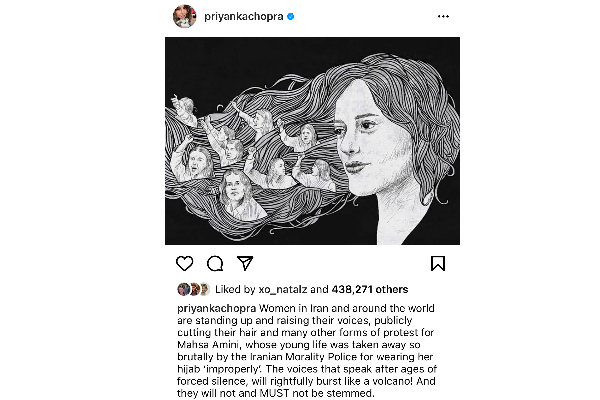This screenshot has width=600, height=400.
Task: Open comments via the speech bubble icon
Action: (x=214, y=264)
